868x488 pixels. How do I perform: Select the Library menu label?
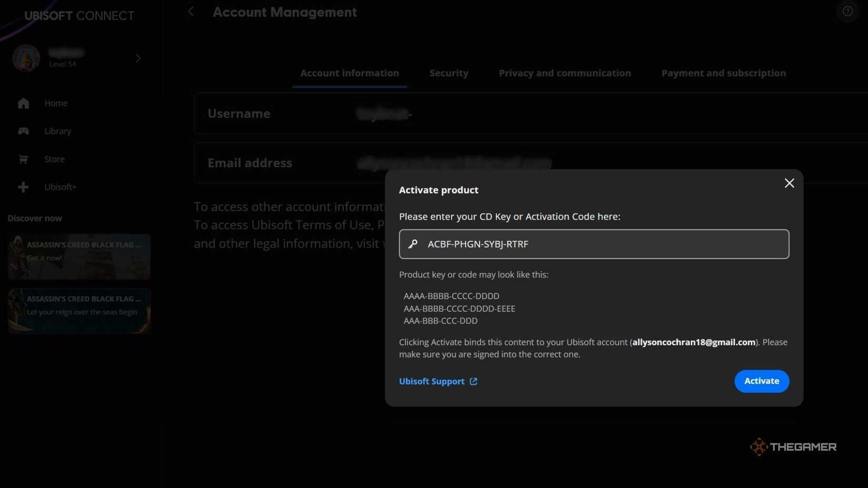58,131
